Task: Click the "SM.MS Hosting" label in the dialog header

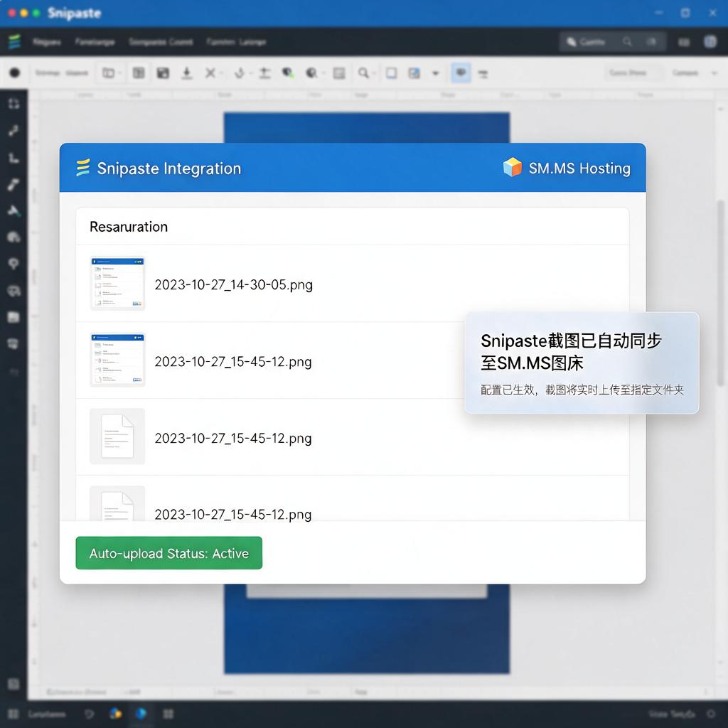Action: 579,168
